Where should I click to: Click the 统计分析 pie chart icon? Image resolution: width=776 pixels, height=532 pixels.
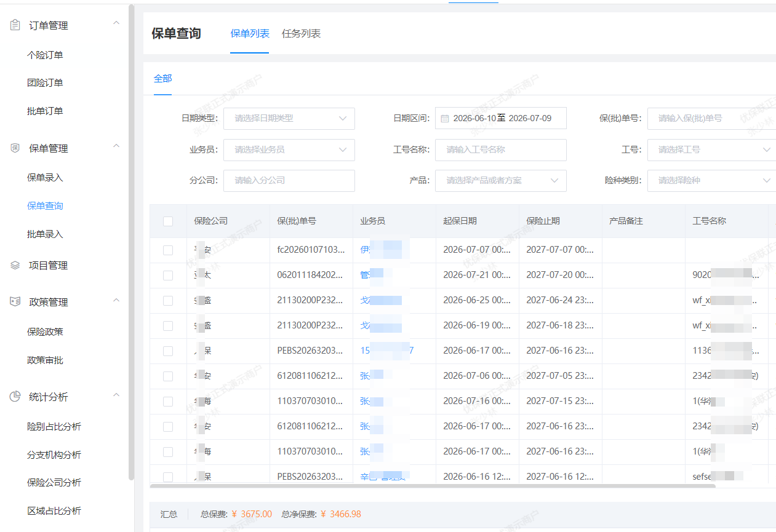(15, 397)
